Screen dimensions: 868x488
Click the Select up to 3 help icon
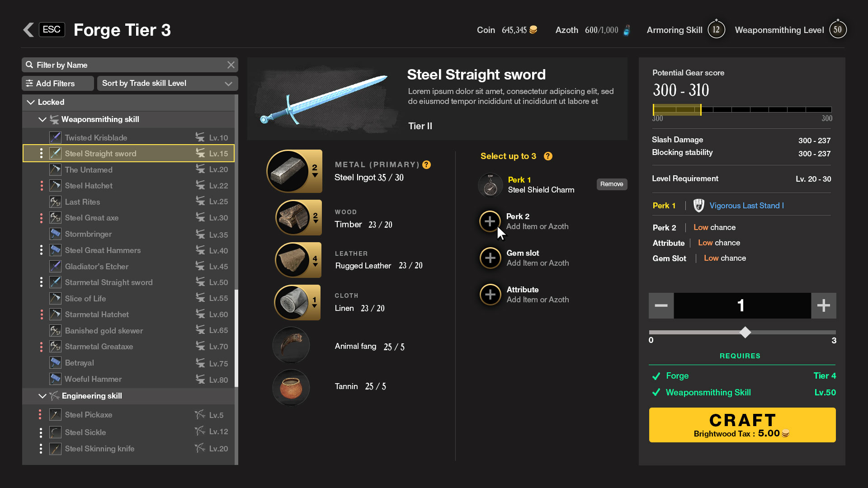tap(548, 156)
